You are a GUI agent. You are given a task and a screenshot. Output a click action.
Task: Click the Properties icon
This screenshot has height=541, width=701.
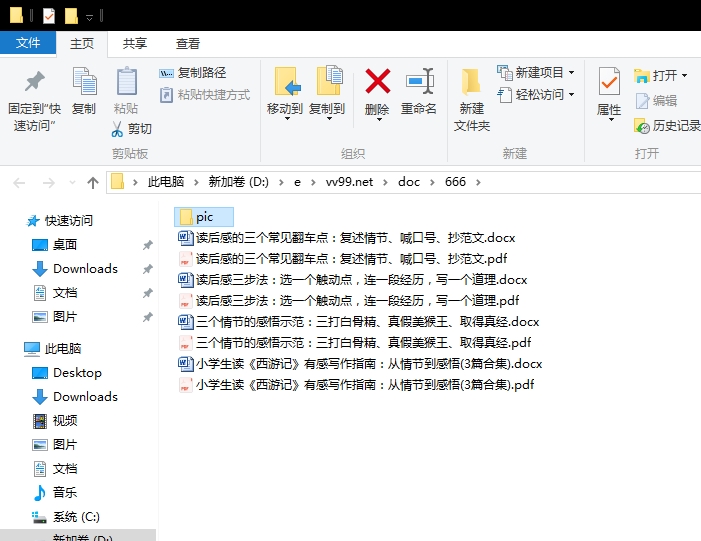(609, 81)
